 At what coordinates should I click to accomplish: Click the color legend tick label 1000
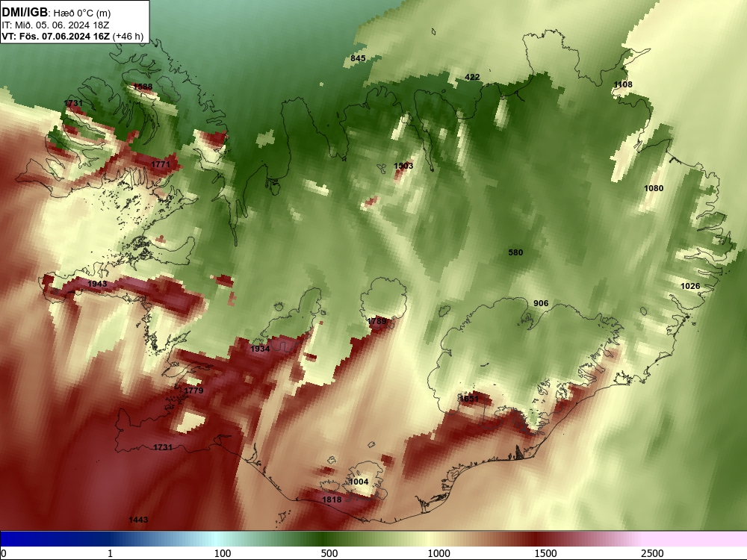pyautogui.click(x=438, y=553)
